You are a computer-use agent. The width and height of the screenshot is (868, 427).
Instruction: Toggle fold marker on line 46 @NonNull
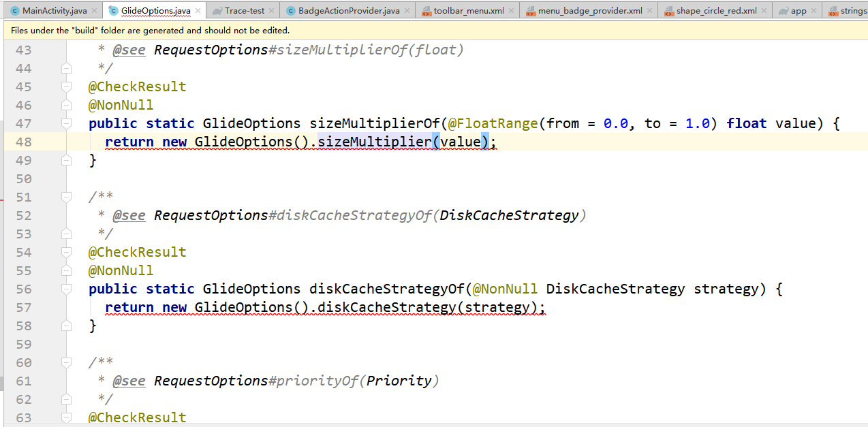(x=66, y=105)
